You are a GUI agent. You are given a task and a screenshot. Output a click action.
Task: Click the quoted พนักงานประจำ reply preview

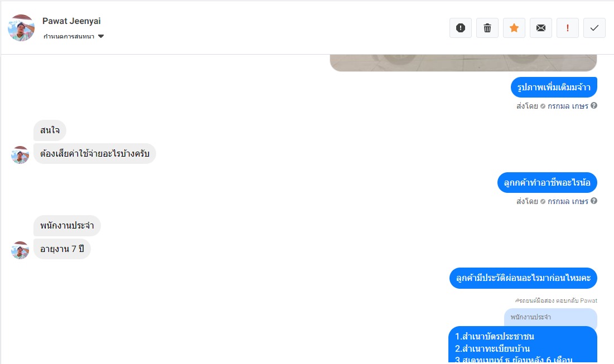(x=550, y=317)
